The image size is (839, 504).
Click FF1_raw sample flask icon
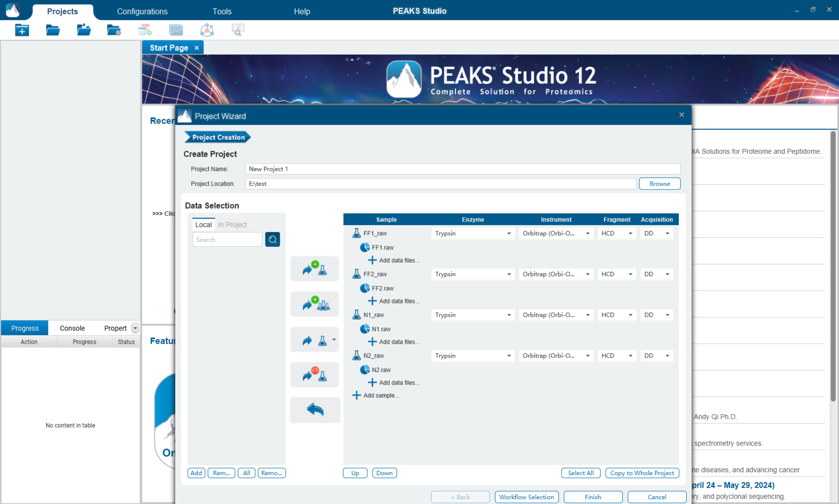point(356,233)
